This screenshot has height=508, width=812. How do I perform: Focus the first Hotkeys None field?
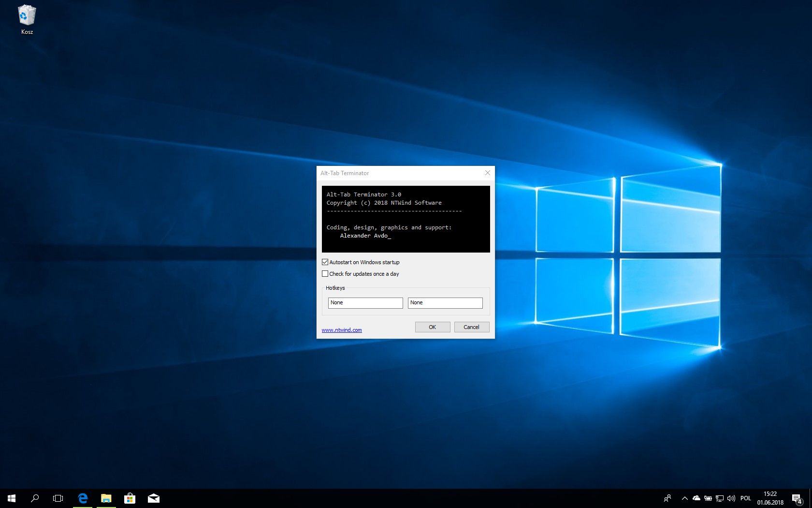pyautogui.click(x=365, y=303)
